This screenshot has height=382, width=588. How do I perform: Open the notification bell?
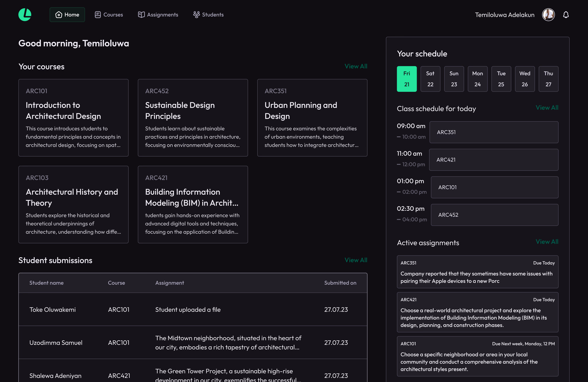[566, 14]
